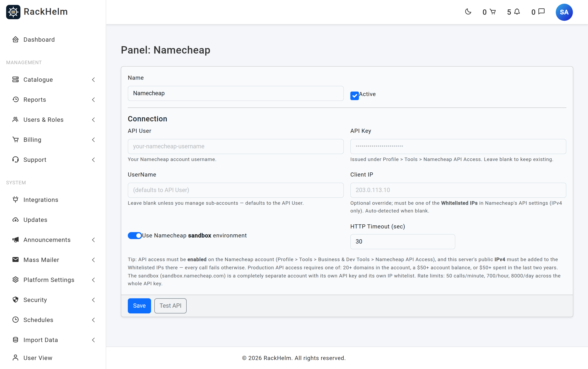Open the Platform Settings menu label
The image size is (588, 369).
click(x=49, y=280)
